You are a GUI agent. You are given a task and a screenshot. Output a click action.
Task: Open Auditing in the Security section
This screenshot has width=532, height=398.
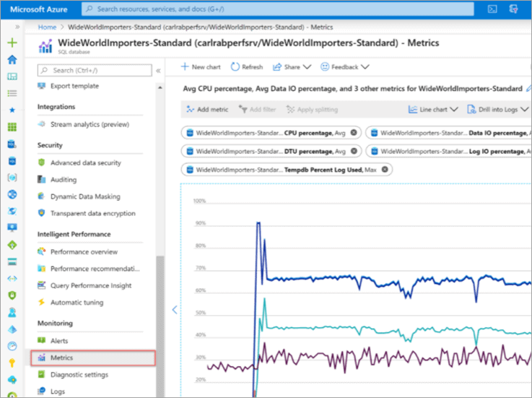(64, 180)
